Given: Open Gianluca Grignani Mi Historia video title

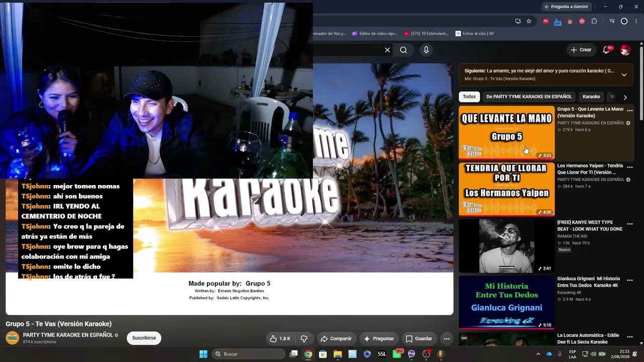Looking at the screenshot, I should [589, 282].
